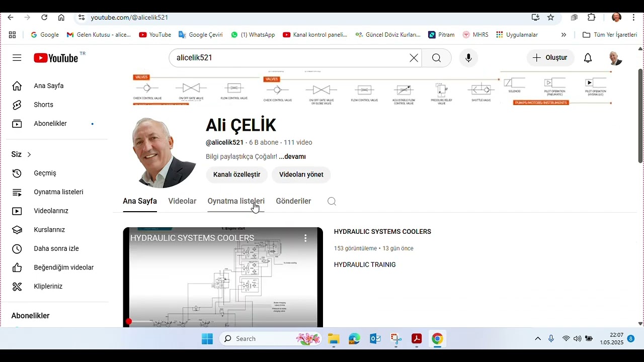Viewport: 644px width, 362px height.
Task: Open the Oynatma listeleri tab
Action: click(x=236, y=201)
